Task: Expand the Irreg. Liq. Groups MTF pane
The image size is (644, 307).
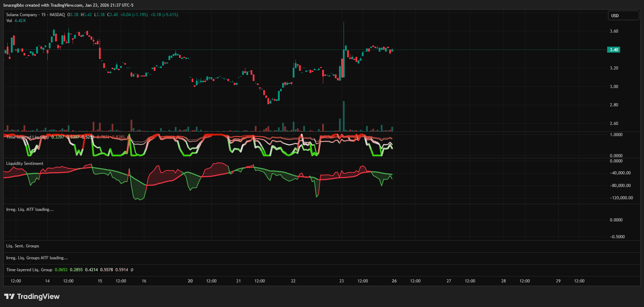Action: [x=37, y=258]
